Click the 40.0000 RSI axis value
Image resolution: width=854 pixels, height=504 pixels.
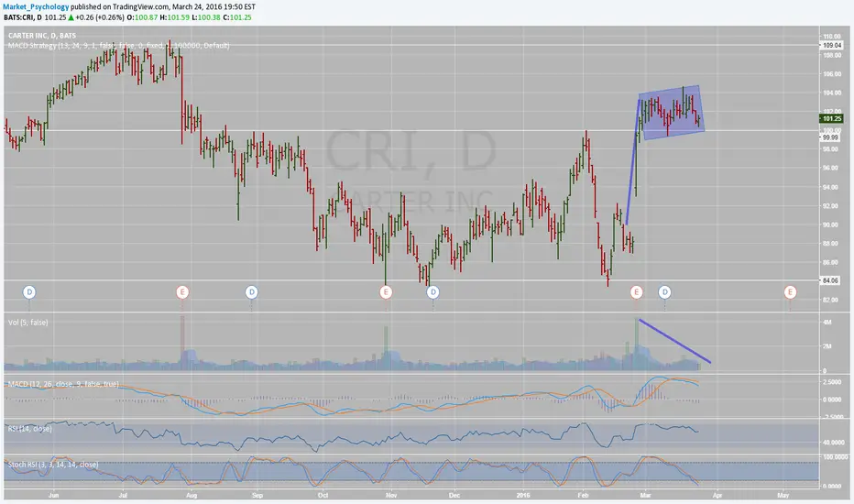click(833, 443)
